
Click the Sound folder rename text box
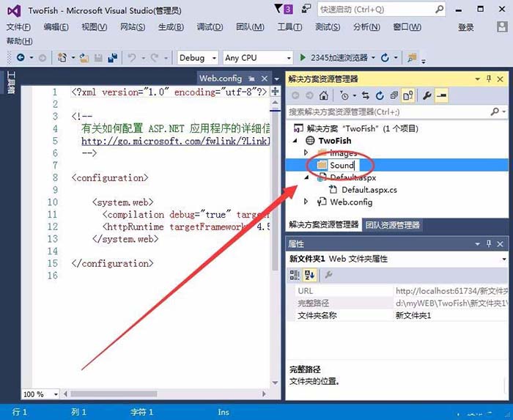(342, 165)
